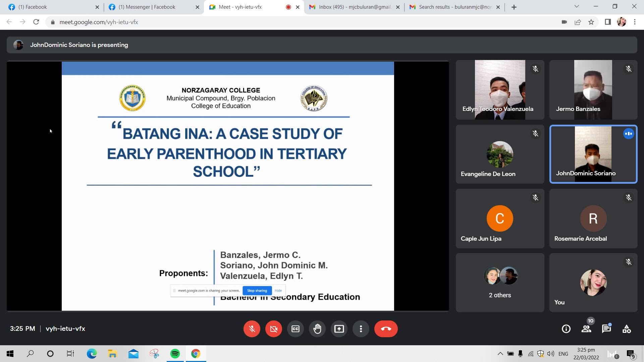Click site lock icon in address bar
Screen dimensions: 644x362
pos(53,22)
